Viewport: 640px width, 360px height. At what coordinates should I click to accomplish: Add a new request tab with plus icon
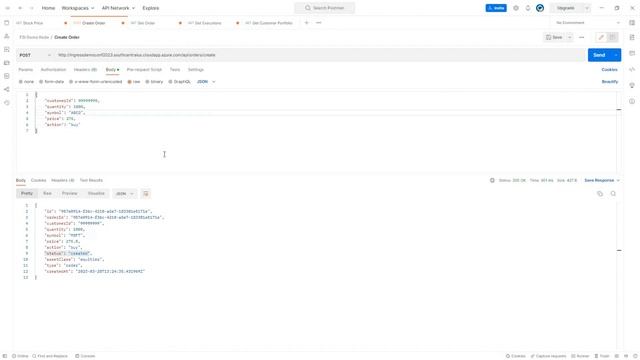[x=307, y=23]
